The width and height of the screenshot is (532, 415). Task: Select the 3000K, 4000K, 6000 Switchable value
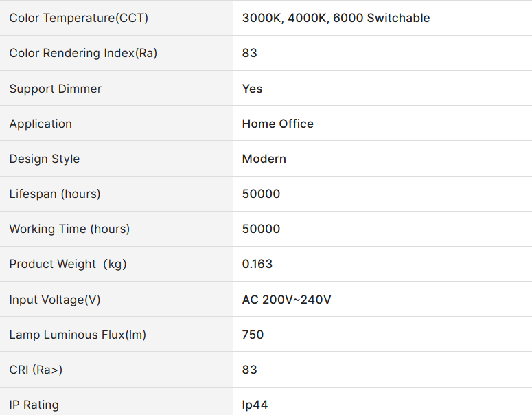336,18
